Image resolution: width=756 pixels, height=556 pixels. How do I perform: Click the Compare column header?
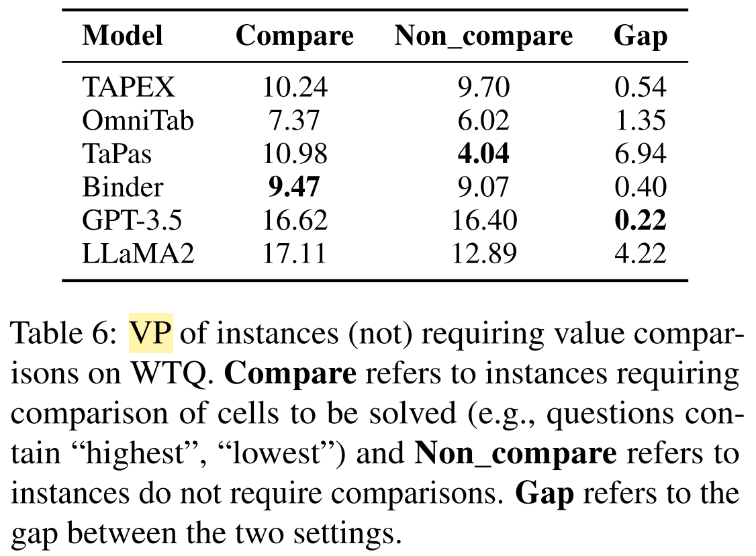coord(294,36)
